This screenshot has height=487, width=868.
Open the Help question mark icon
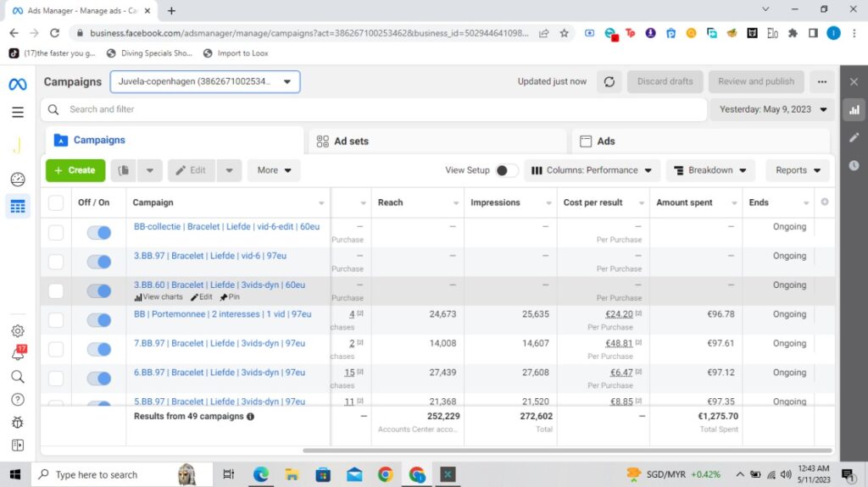point(18,400)
